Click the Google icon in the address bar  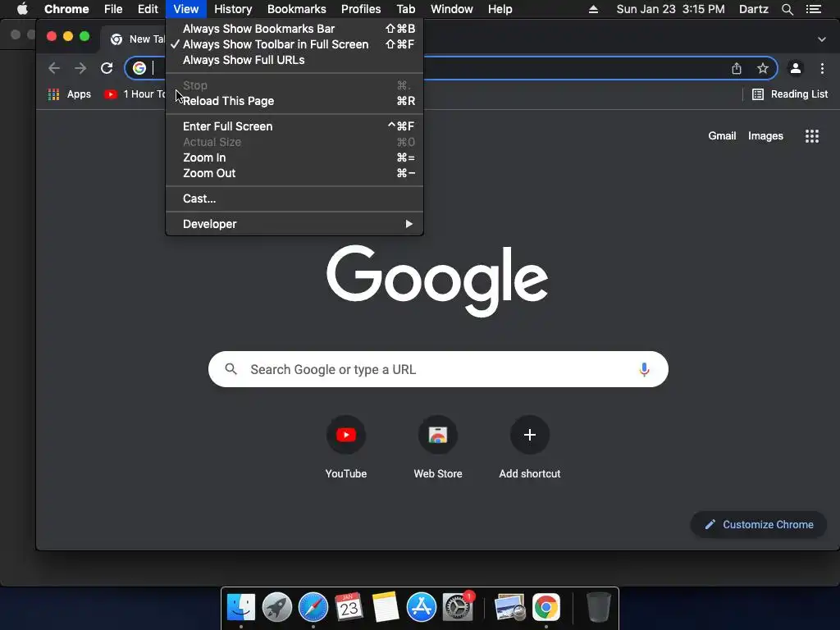pos(139,68)
